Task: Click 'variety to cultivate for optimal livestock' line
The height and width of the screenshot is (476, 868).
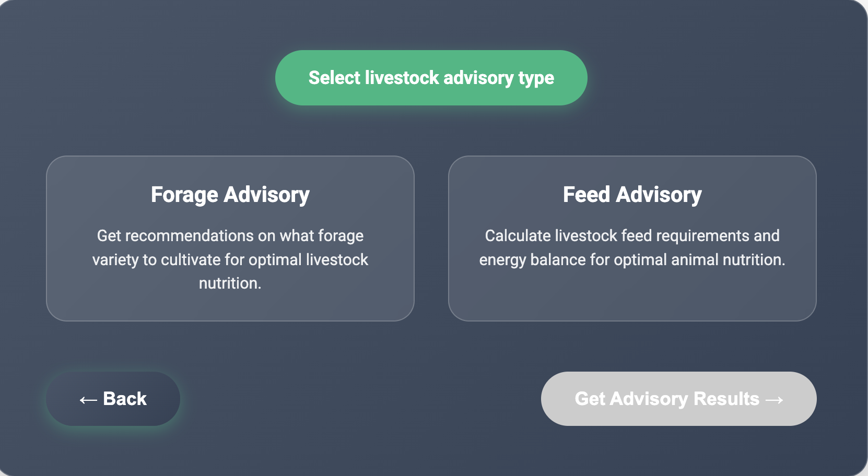Action: (230, 260)
